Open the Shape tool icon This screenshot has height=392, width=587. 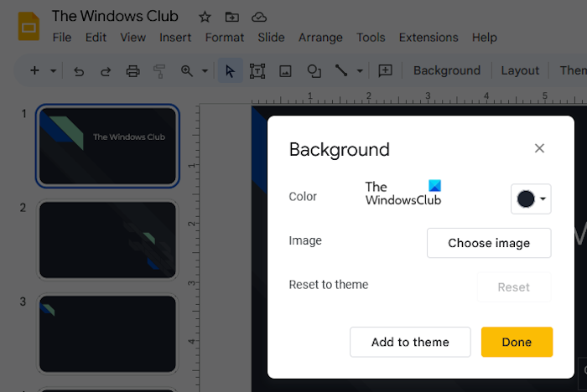tap(314, 70)
